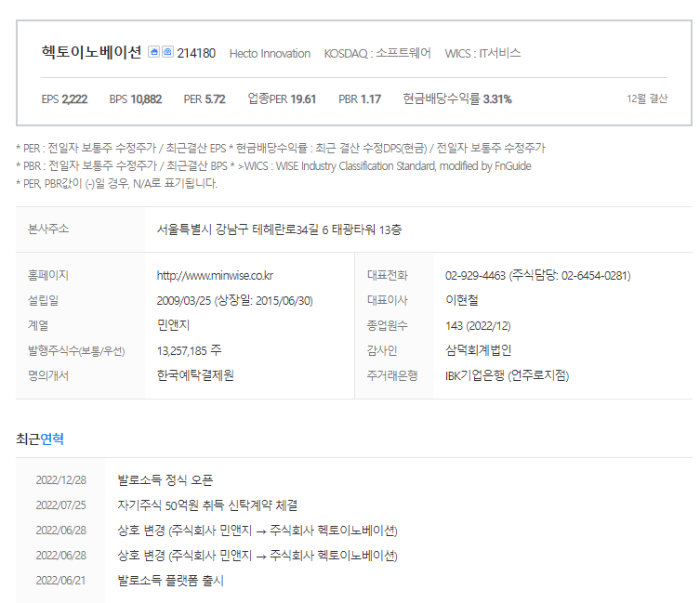Select the 명의개서 value 한국예탁결제원
Screen dimensions: 700x603
(x=195, y=375)
